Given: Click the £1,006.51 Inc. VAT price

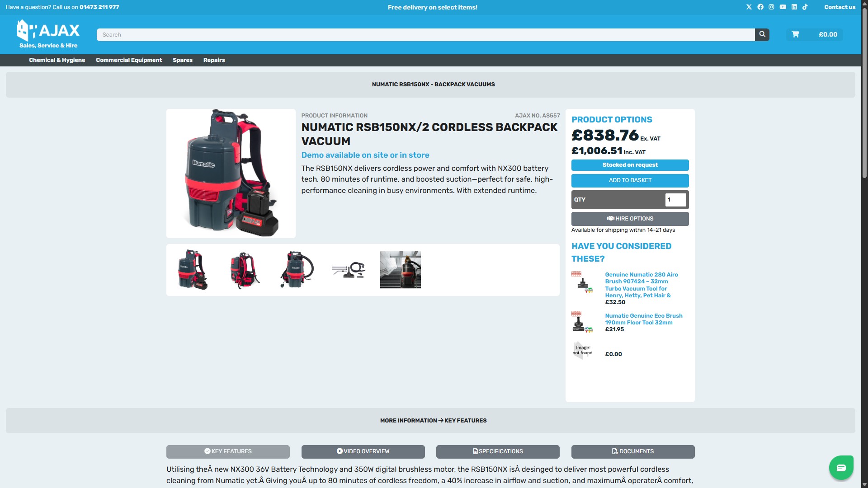Looking at the screenshot, I should (x=609, y=151).
